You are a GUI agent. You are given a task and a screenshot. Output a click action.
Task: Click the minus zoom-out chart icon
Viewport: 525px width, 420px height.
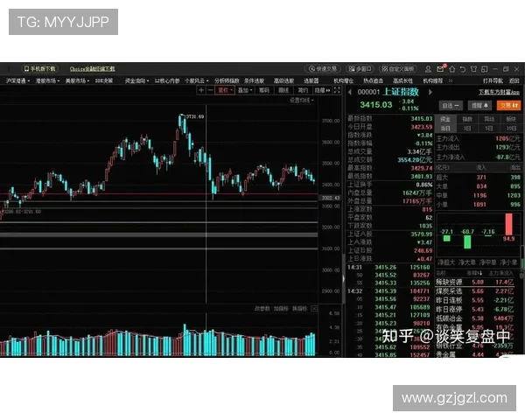tap(210, 89)
